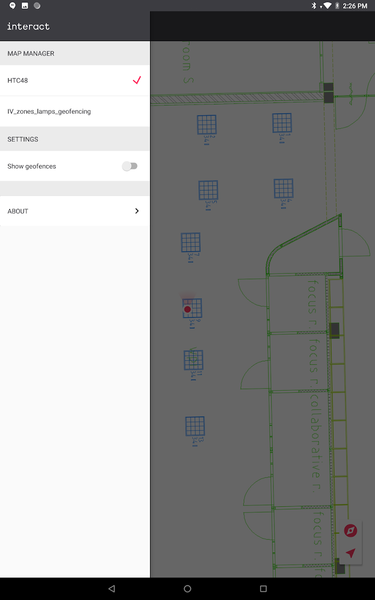The image size is (375, 600).
Task: Toggle the Show geofences switch
Action: (130, 166)
